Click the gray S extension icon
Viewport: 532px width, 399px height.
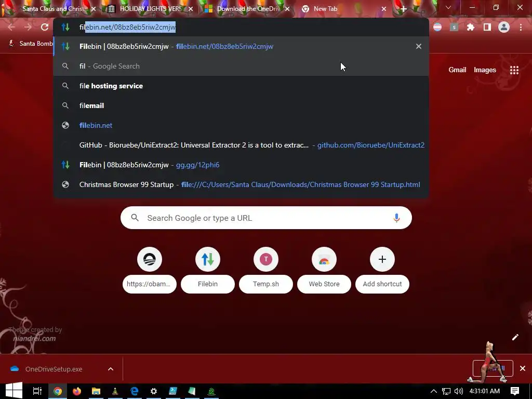point(454,27)
